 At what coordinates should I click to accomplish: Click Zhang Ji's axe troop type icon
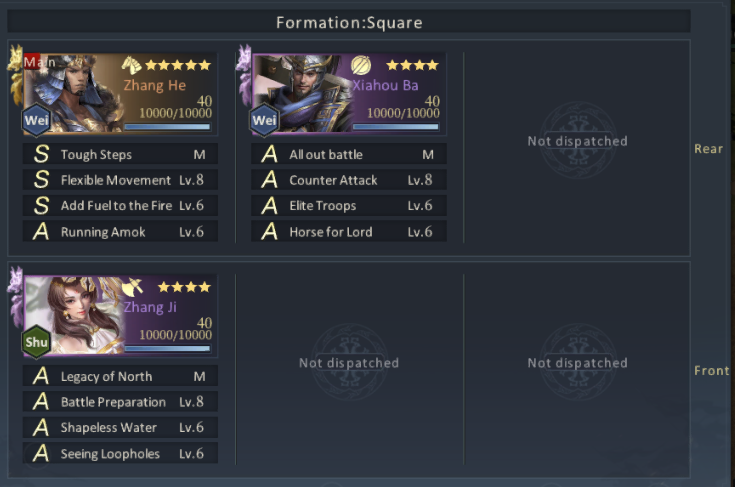(x=133, y=287)
